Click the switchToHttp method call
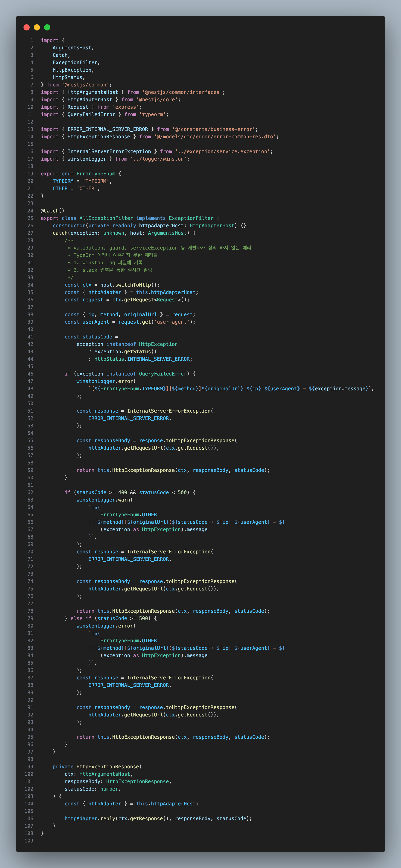The width and height of the screenshot is (401, 868). point(132,285)
